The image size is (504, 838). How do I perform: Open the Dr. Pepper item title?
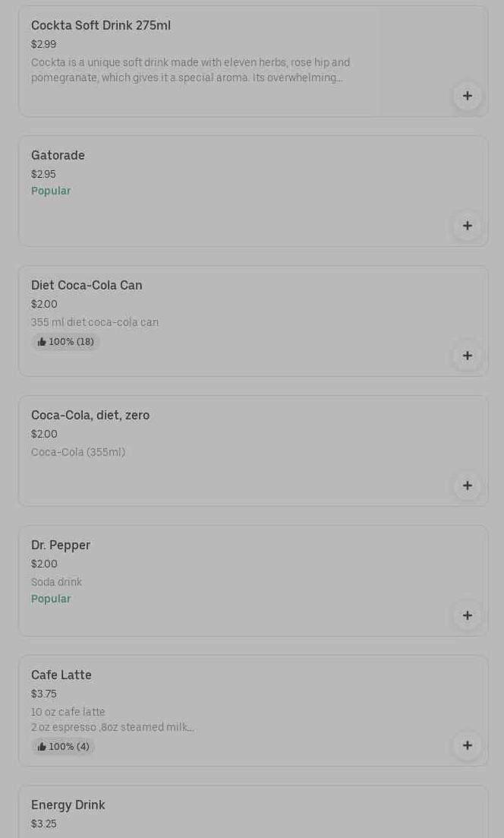pos(61,545)
